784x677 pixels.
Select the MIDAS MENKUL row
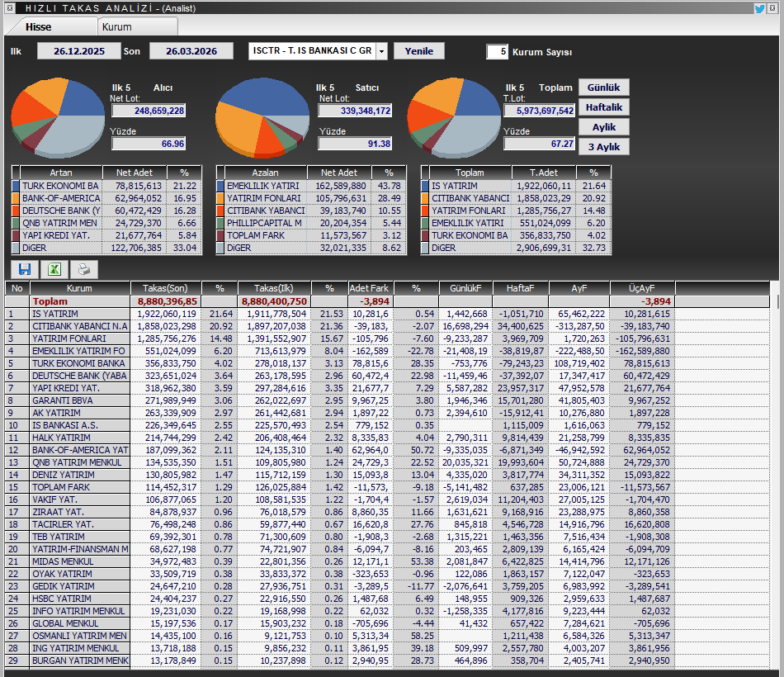[x=387, y=561]
